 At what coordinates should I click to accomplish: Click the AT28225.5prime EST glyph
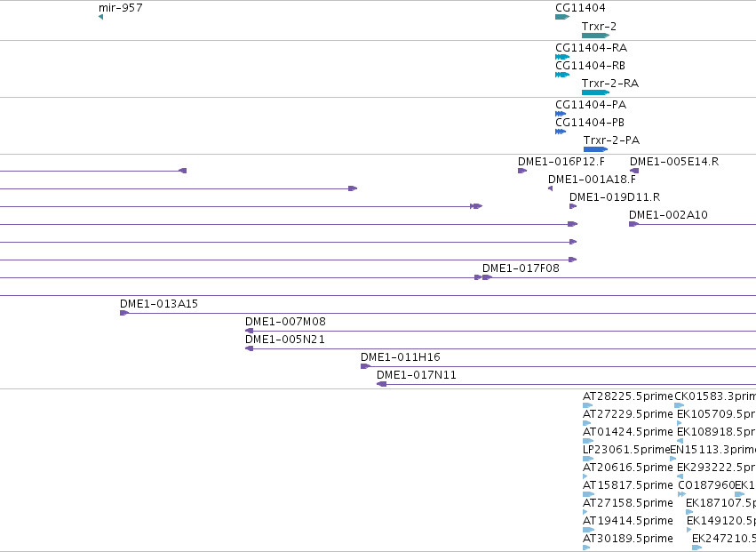[587, 406]
